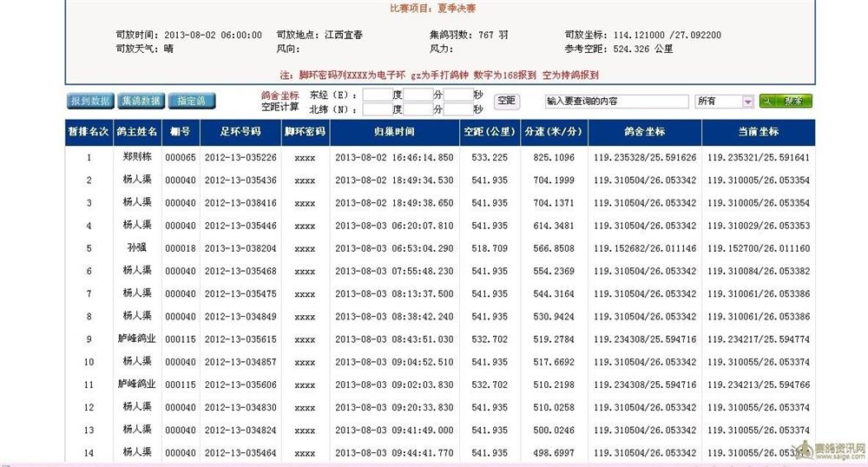Click the 归巢时间 column header
The width and height of the screenshot is (868, 467).
click(x=394, y=132)
